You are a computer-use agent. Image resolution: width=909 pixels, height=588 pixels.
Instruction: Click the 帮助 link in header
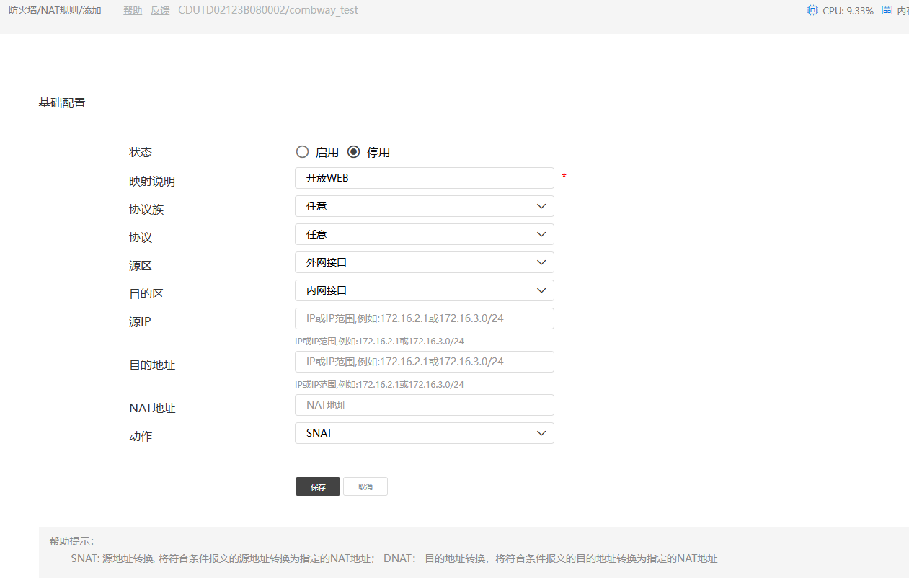(x=133, y=11)
